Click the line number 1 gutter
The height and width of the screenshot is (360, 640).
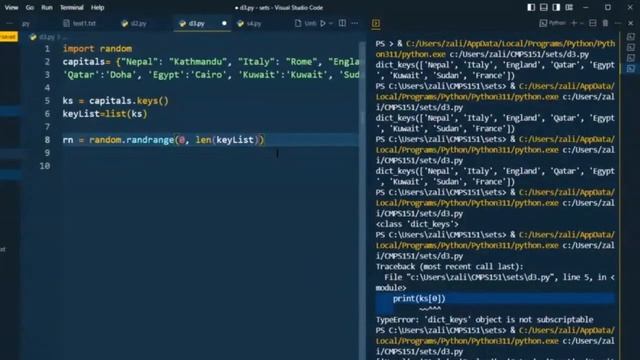point(47,49)
